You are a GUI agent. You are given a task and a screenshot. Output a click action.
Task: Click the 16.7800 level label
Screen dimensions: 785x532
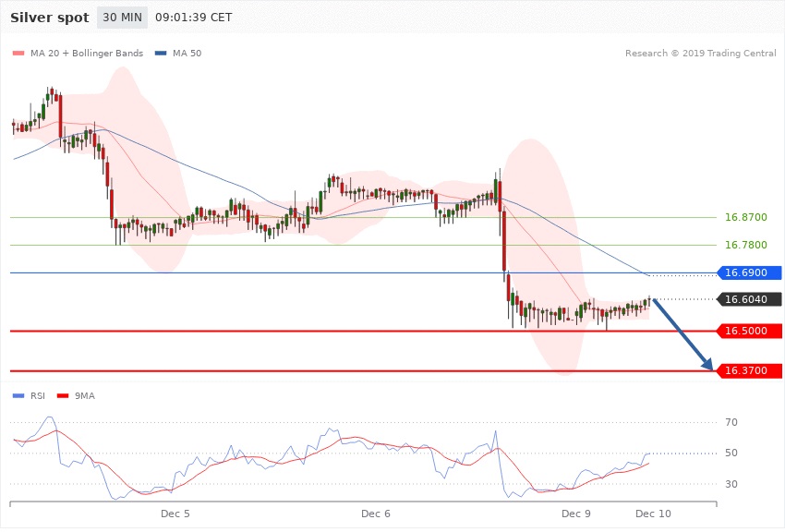tap(746, 245)
